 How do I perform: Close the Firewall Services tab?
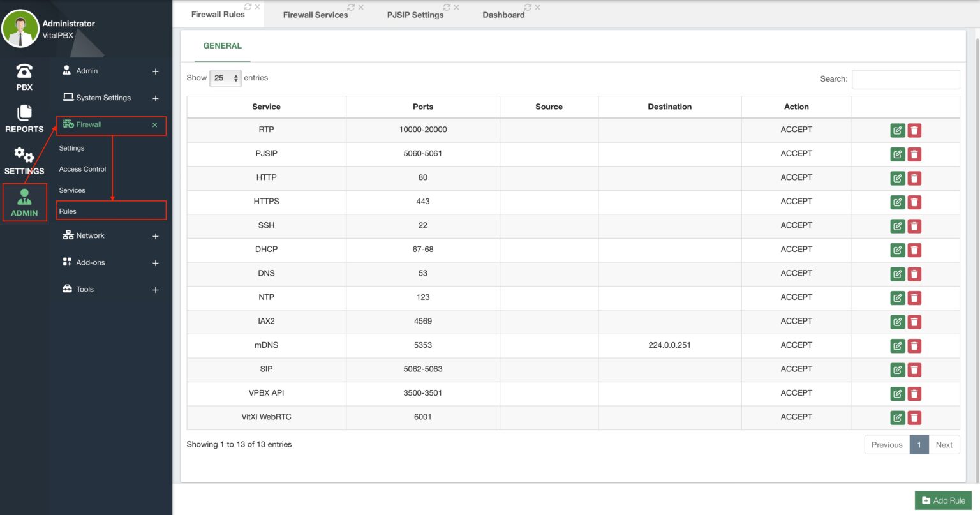pyautogui.click(x=361, y=8)
